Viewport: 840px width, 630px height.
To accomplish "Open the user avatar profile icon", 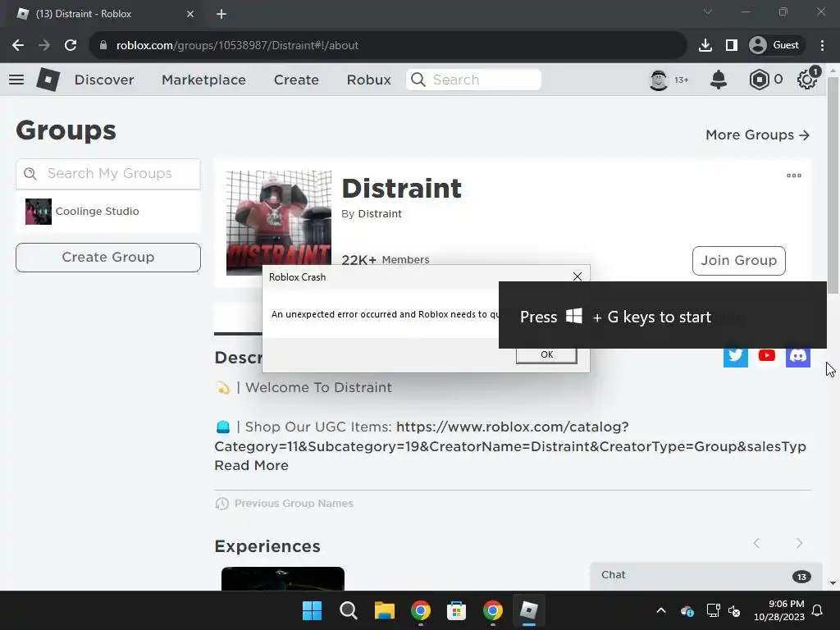I will click(659, 80).
